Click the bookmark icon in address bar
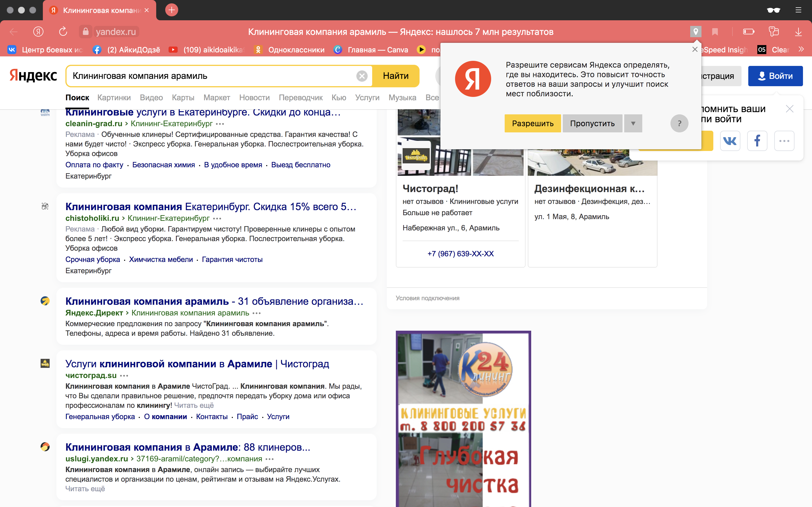812x507 pixels. click(715, 32)
